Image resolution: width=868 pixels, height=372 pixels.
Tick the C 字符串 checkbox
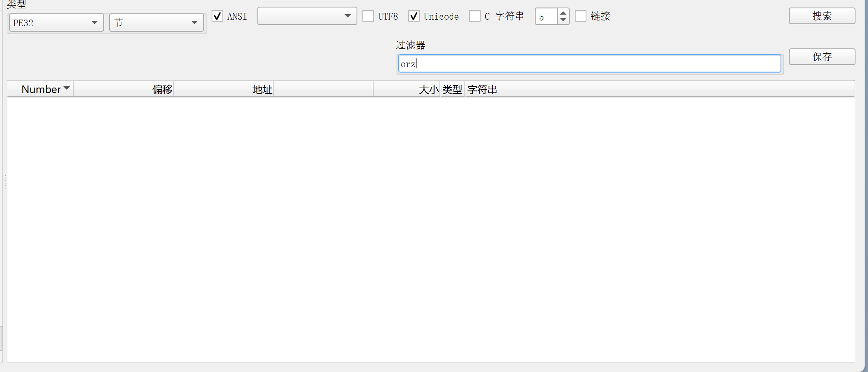click(475, 16)
